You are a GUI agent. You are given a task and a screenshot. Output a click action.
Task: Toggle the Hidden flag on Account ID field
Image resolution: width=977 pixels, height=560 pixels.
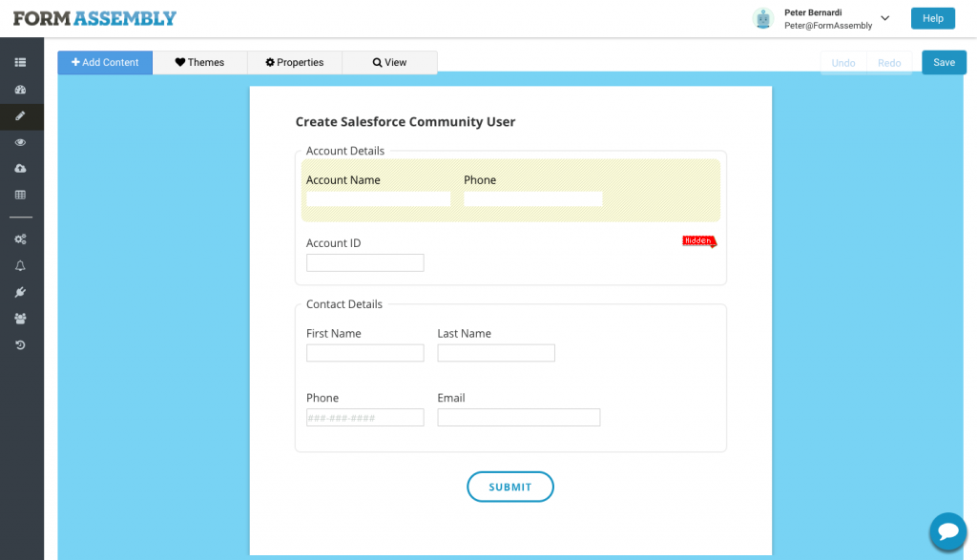pyautogui.click(x=697, y=240)
